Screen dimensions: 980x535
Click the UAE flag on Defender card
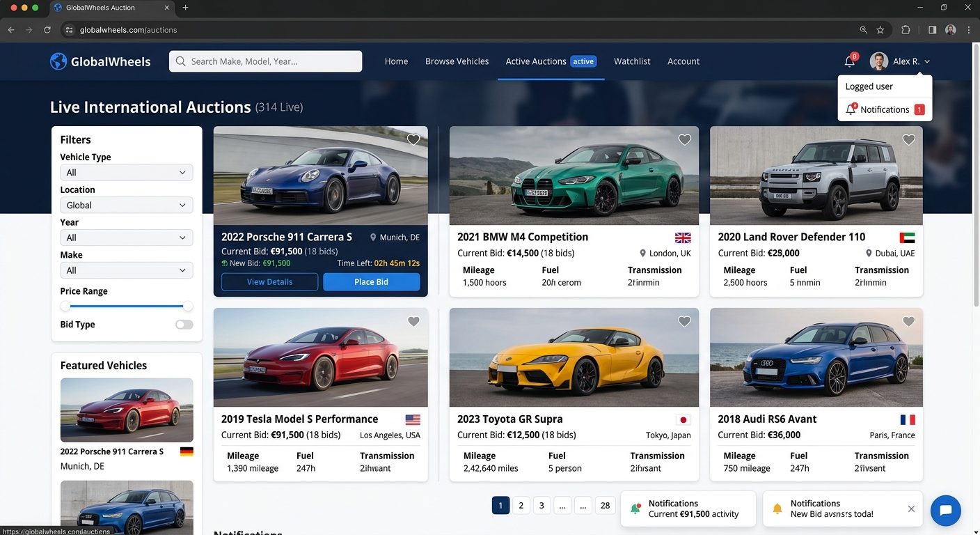click(907, 238)
